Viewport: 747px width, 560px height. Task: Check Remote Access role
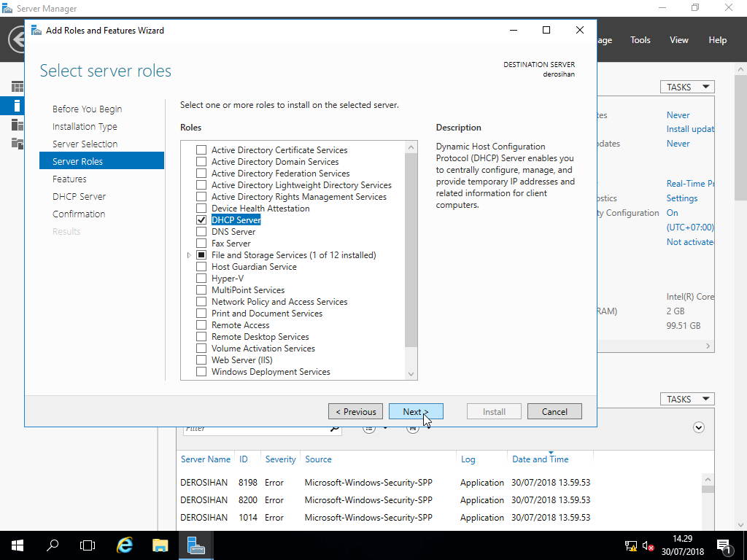point(201,325)
